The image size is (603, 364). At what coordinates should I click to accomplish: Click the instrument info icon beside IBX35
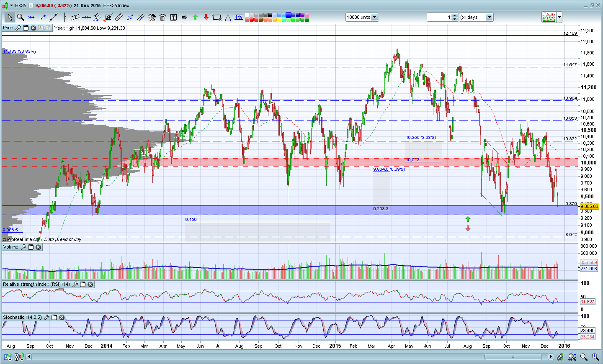tap(31, 5)
